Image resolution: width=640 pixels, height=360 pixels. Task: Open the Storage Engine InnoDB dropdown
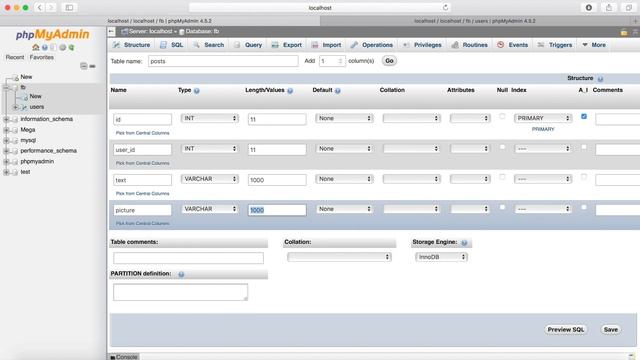(441, 257)
